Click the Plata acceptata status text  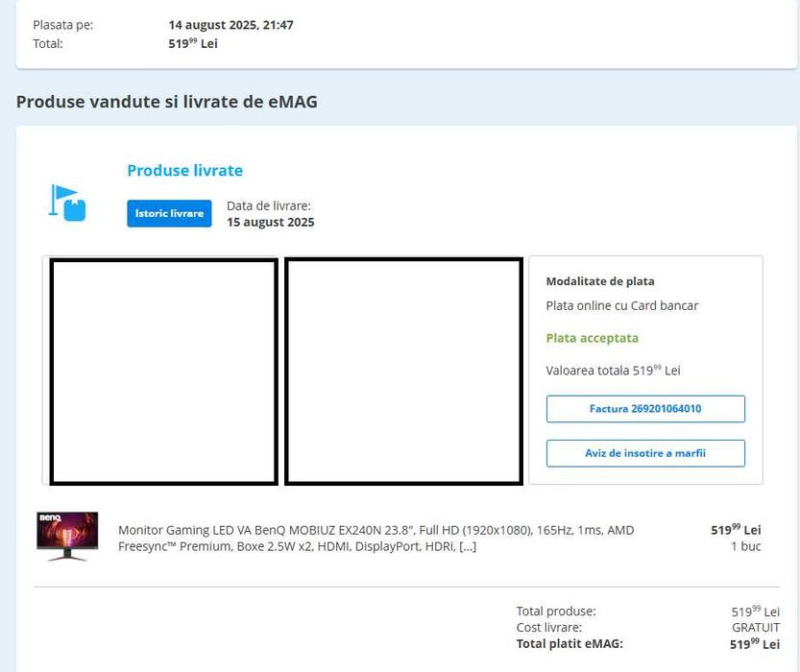(592, 338)
